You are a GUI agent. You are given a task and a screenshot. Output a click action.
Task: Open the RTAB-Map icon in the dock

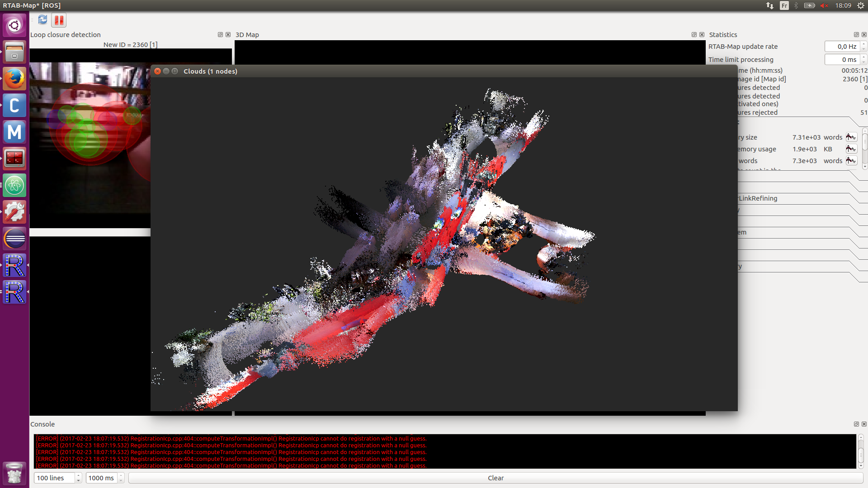[14, 265]
